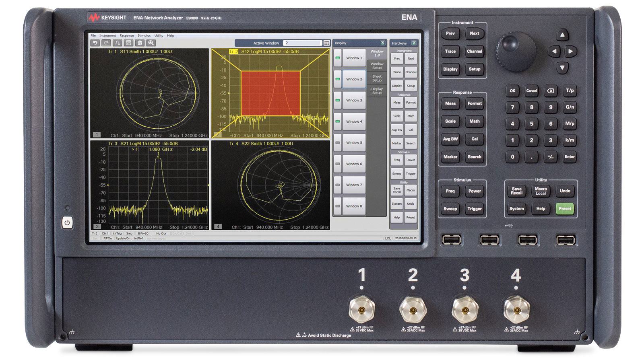Open the Display Setup tab

pos(377,91)
